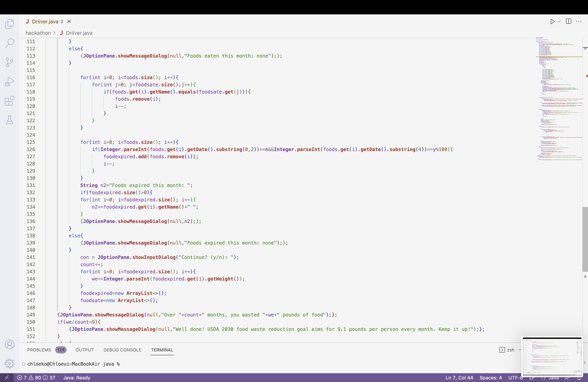The height and width of the screenshot is (382, 588).
Task: Open the Run and Debug view
Action: point(9,82)
